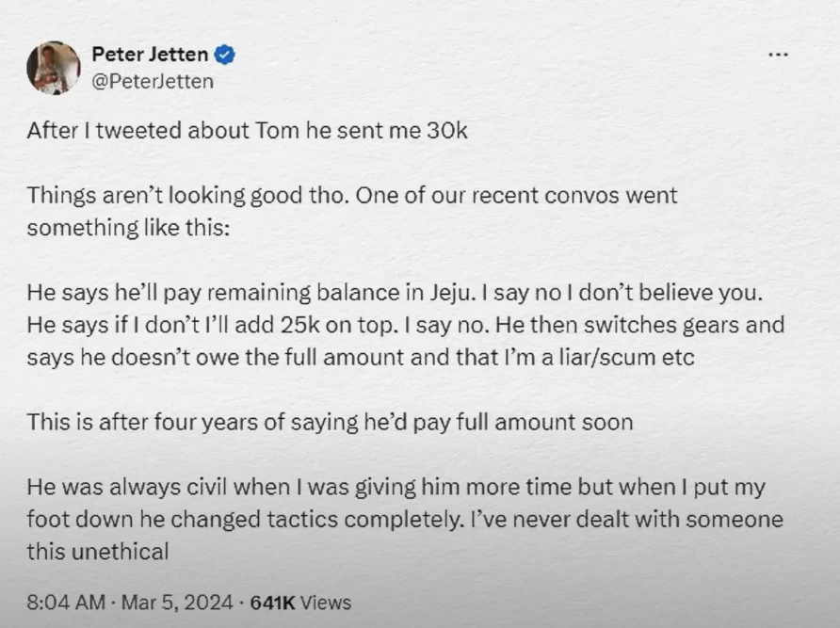The height and width of the screenshot is (628, 840).
Task: Click the 'this unethical' final line
Action: coord(97,552)
